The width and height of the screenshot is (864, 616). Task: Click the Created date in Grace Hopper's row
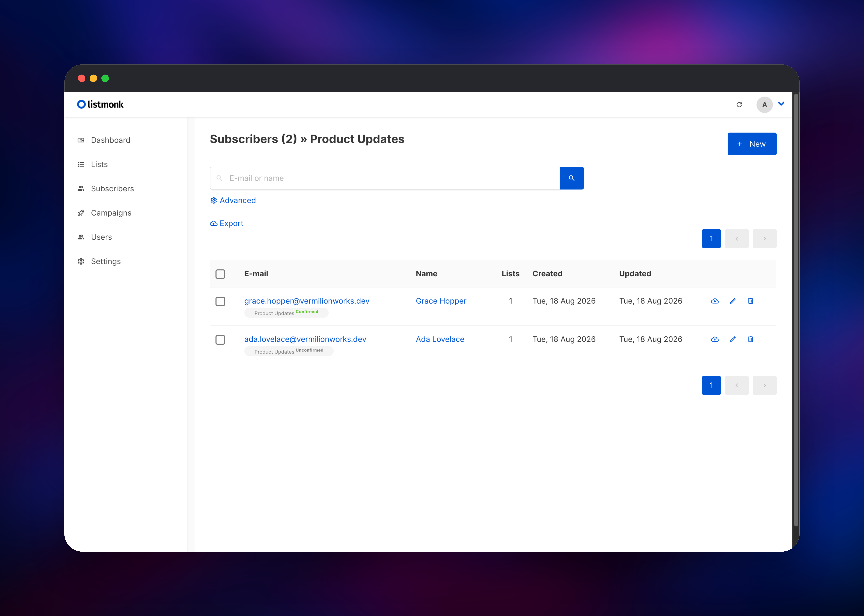(x=564, y=301)
